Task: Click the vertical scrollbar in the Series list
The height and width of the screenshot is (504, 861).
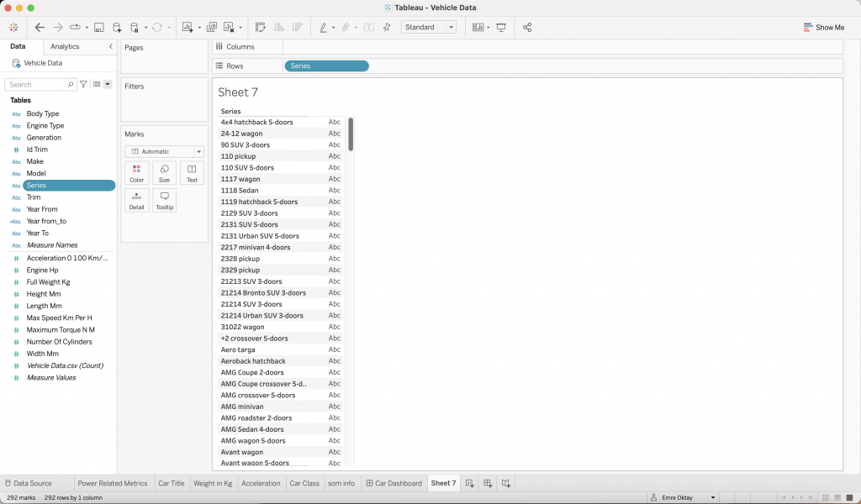Action: [x=351, y=134]
